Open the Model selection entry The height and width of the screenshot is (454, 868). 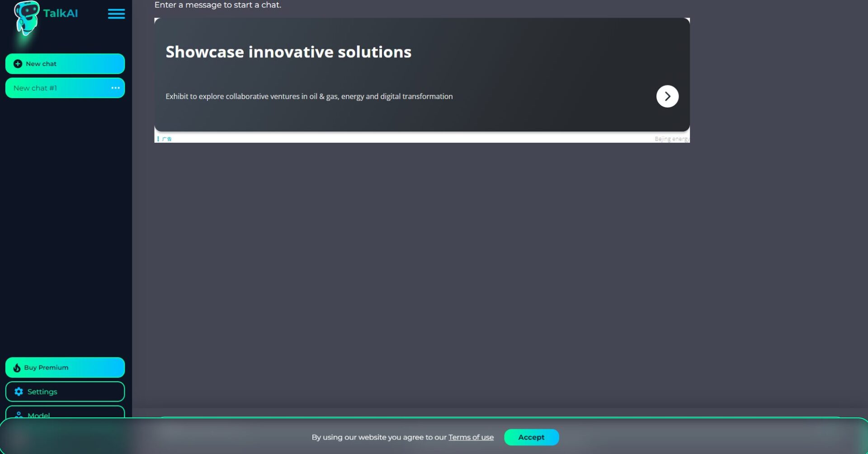39,415
